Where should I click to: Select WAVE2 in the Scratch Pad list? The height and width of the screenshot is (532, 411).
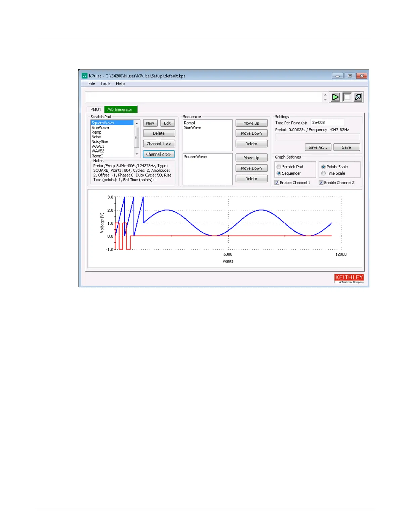[x=112, y=151]
